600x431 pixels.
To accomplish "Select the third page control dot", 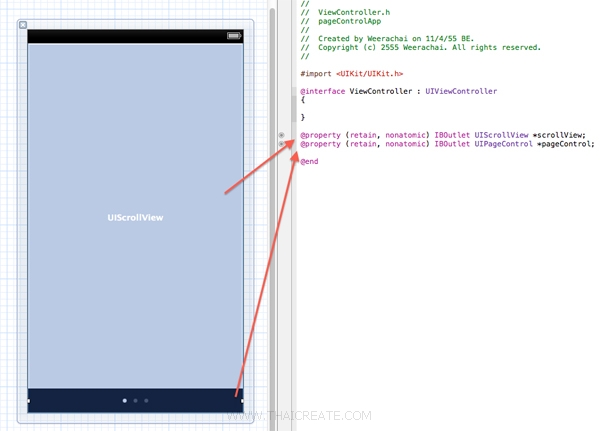I will coord(146,400).
